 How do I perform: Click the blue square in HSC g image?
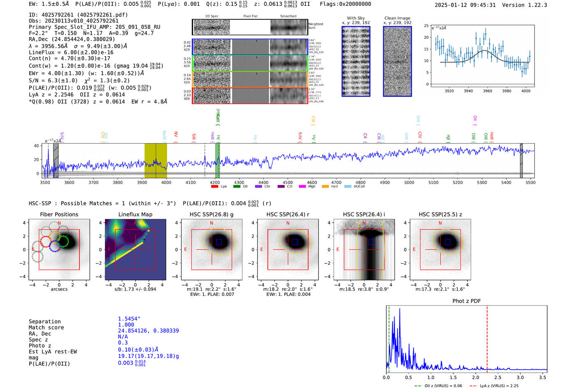pyautogui.click(x=219, y=242)
